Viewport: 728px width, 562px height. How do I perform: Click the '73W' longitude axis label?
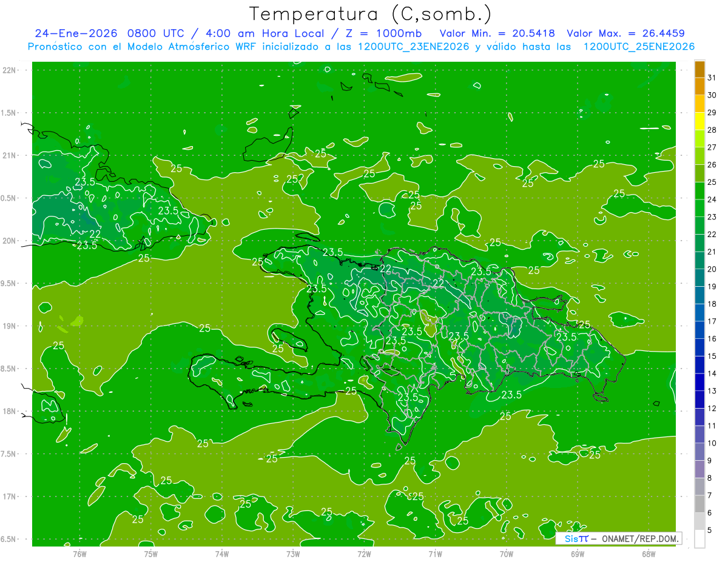pyautogui.click(x=293, y=554)
